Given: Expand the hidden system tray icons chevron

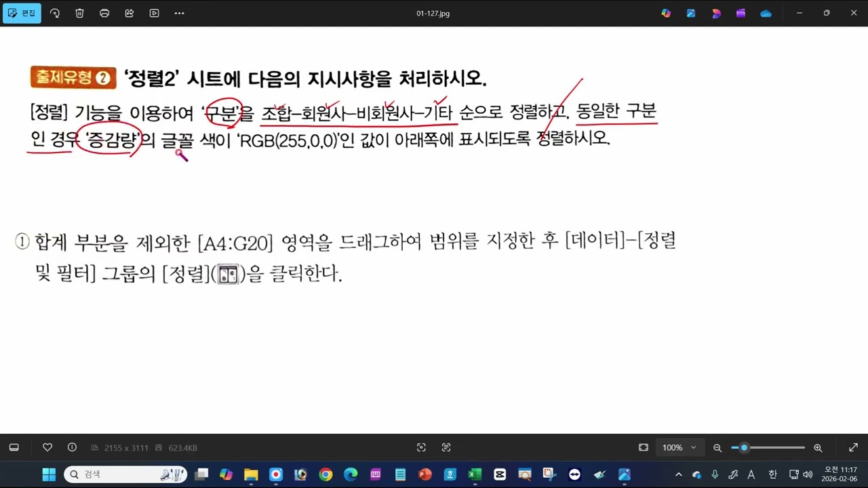Looking at the screenshot, I should pos(679,474).
